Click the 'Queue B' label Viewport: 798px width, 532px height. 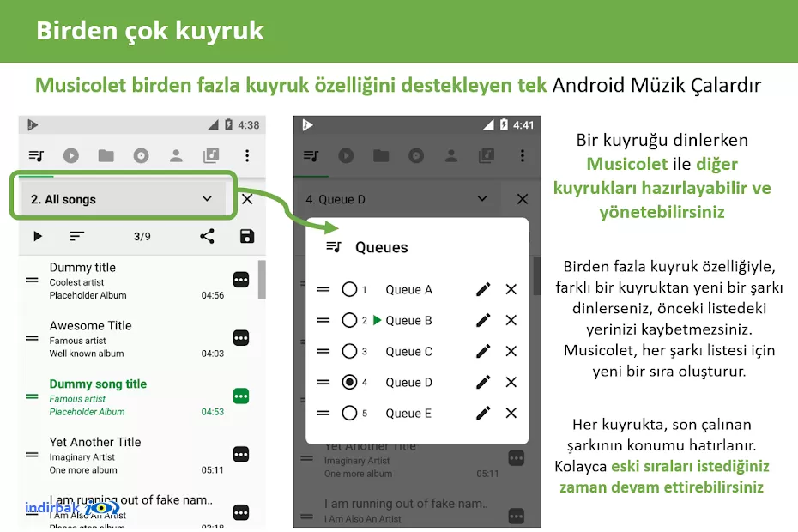(408, 321)
